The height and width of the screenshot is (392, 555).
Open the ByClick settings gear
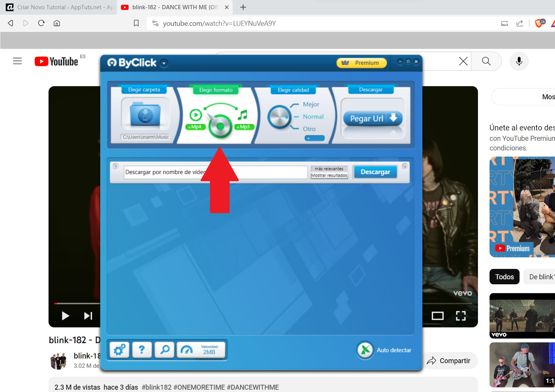[119, 350]
